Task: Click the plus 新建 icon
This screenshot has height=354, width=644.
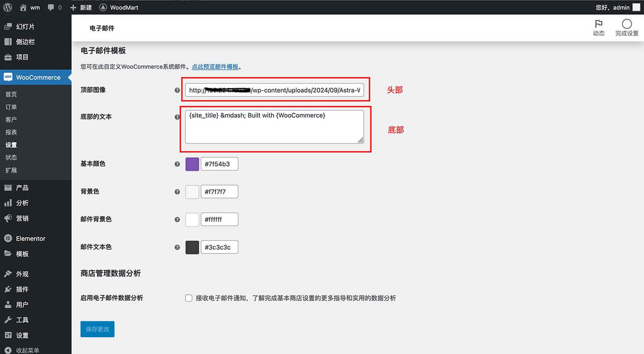Action: [74, 8]
